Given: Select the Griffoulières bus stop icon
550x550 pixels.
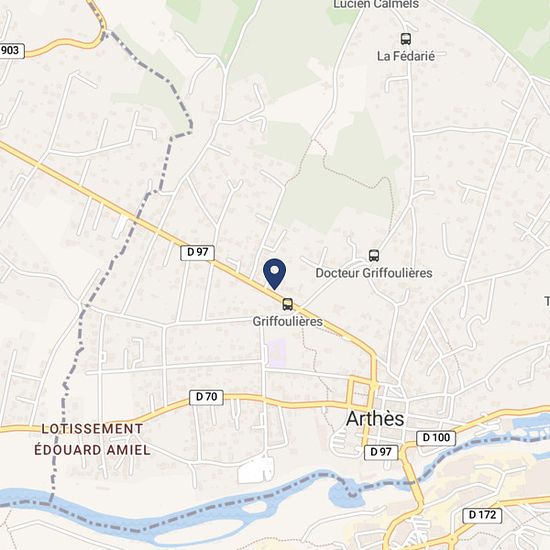Looking at the screenshot, I should pyautogui.click(x=287, y=304).
